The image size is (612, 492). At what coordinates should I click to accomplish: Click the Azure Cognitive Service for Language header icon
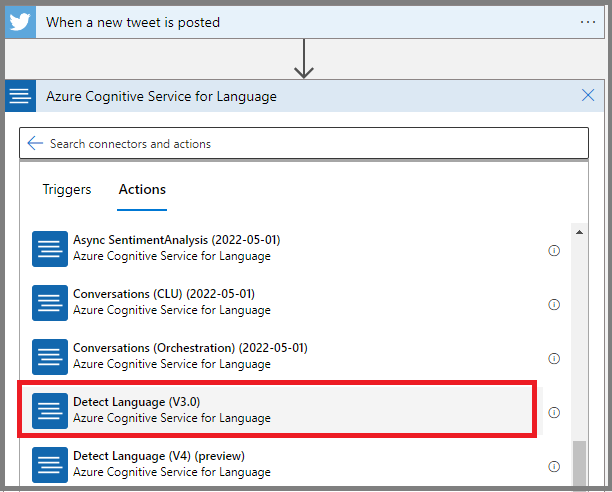tap(20, 96)
